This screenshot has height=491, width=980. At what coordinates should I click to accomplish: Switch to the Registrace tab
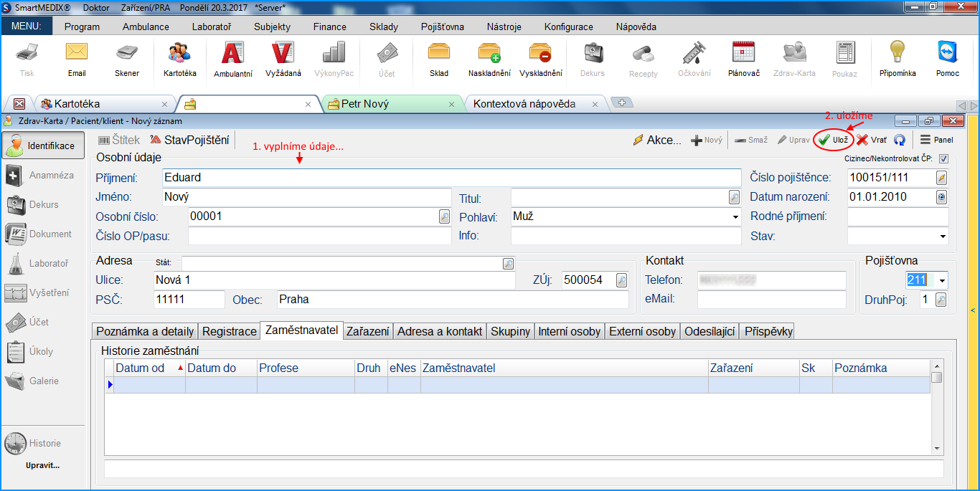point(229,331)
